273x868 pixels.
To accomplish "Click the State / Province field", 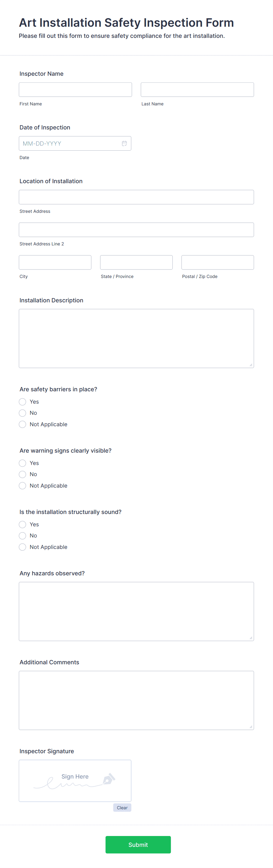I will (136, 262).
